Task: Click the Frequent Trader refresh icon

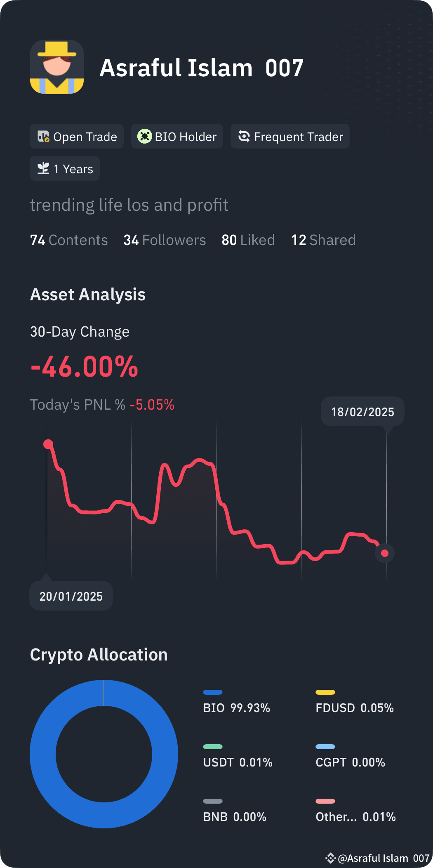Action: pyautogui.click(x=244, y=136)
